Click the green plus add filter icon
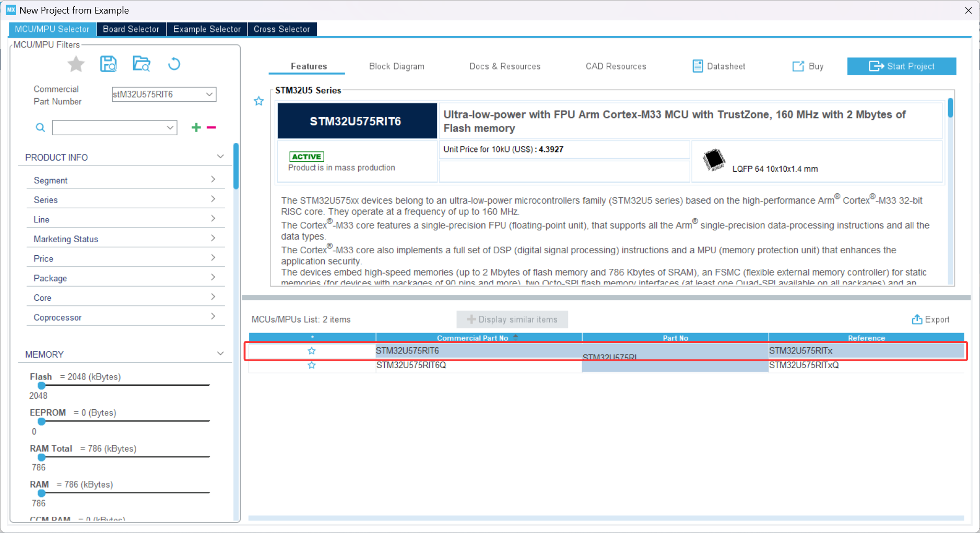 [x=196, y=127]
